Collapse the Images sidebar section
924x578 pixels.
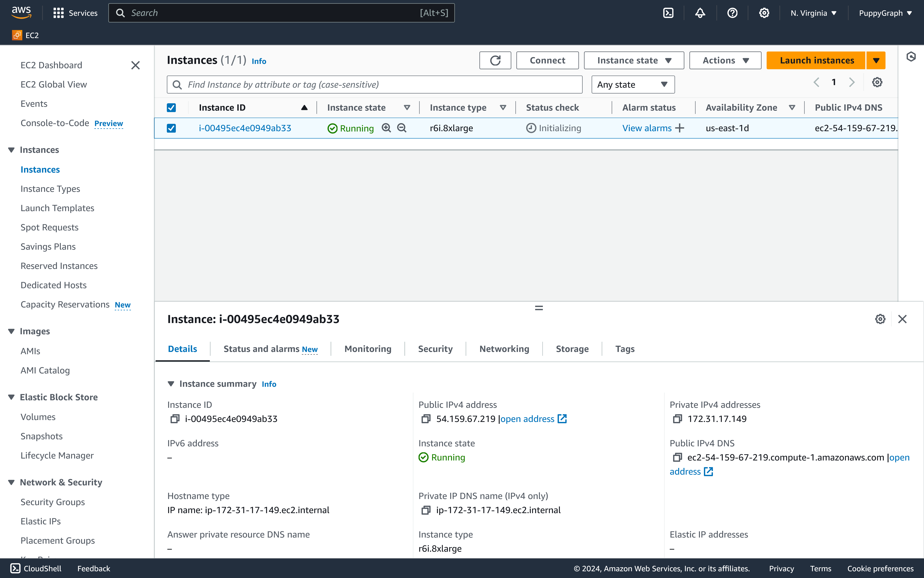coord(11,331)
